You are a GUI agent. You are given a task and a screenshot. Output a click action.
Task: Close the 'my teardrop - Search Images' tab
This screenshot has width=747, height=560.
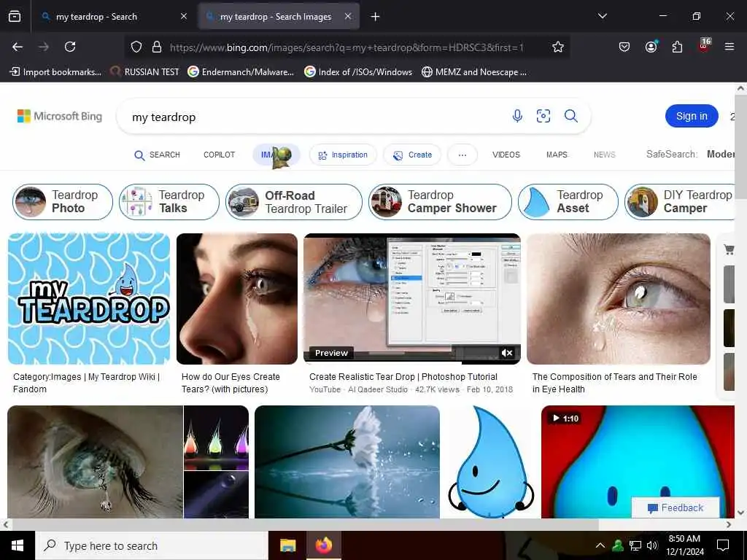(x=348, y=16)
